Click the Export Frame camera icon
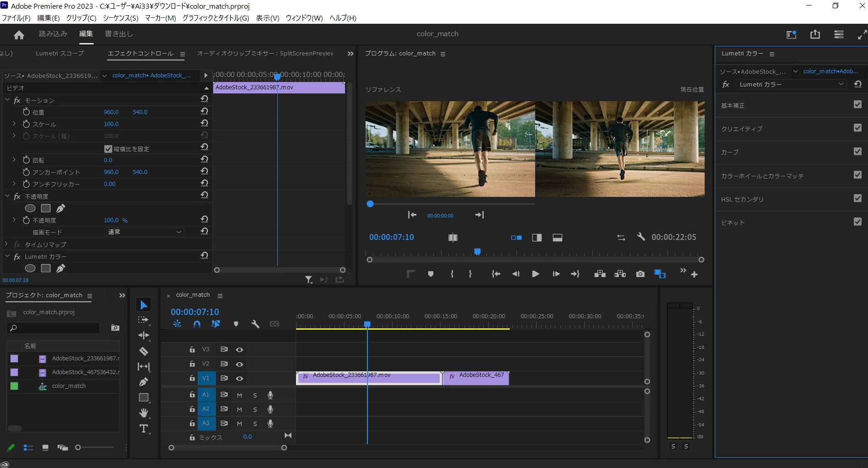 click(640, 274)
